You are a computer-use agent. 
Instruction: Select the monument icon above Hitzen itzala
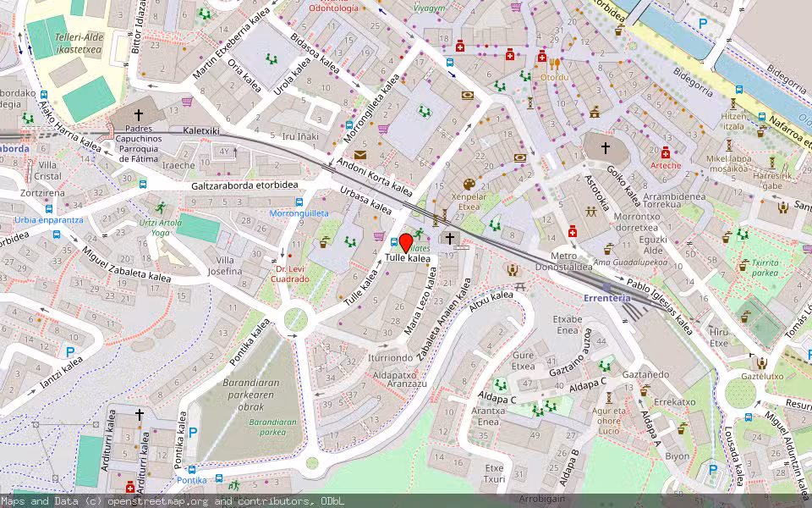[x=733, y=104]
